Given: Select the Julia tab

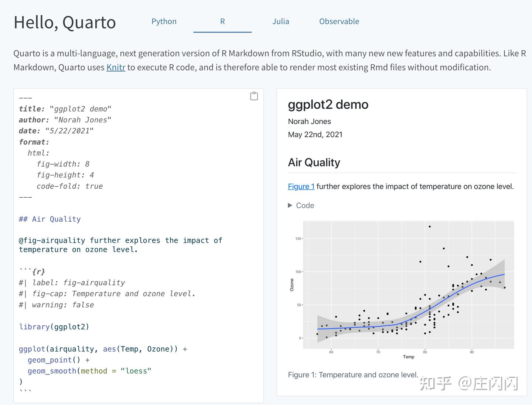Looking at the screenshot, I should (x=281, y=21).
